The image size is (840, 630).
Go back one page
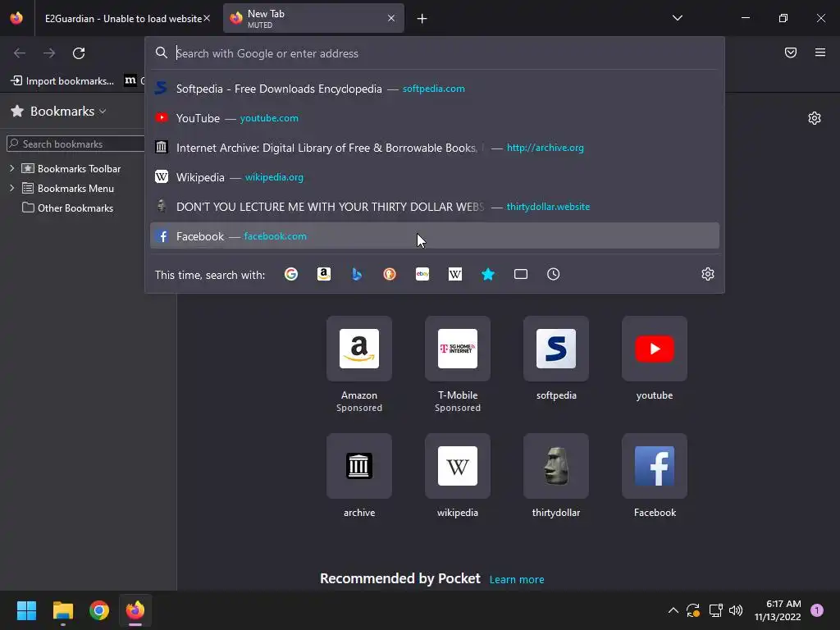click(x=20, y=53)
